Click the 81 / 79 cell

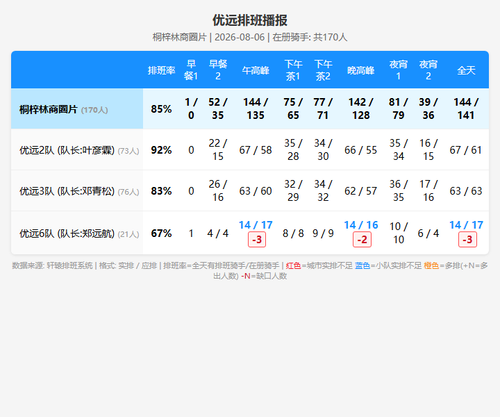(398, 109)
